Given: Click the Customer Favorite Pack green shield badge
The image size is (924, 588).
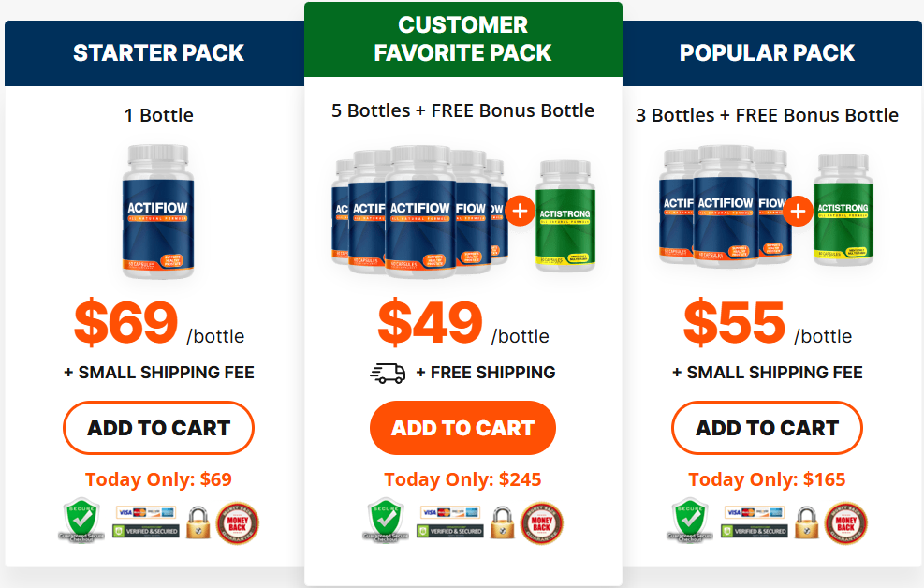Looking at the screenshot, I should [x=386, y=522].
